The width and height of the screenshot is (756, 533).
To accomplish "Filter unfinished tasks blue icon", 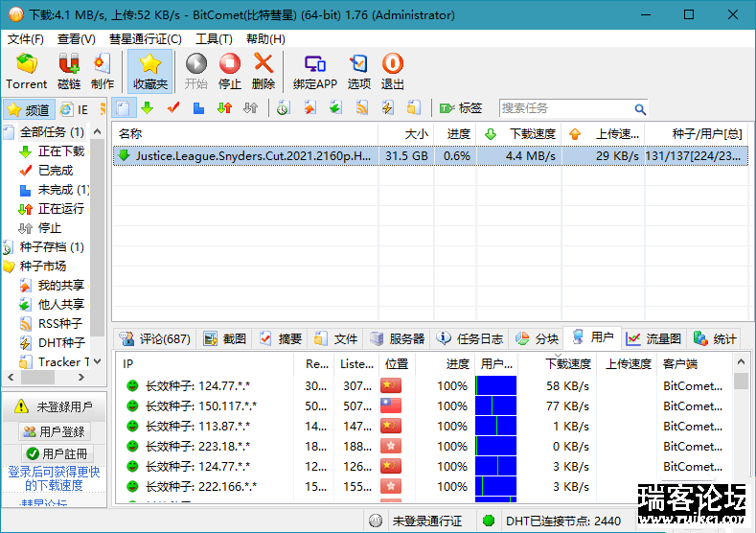I will [198, 108].
